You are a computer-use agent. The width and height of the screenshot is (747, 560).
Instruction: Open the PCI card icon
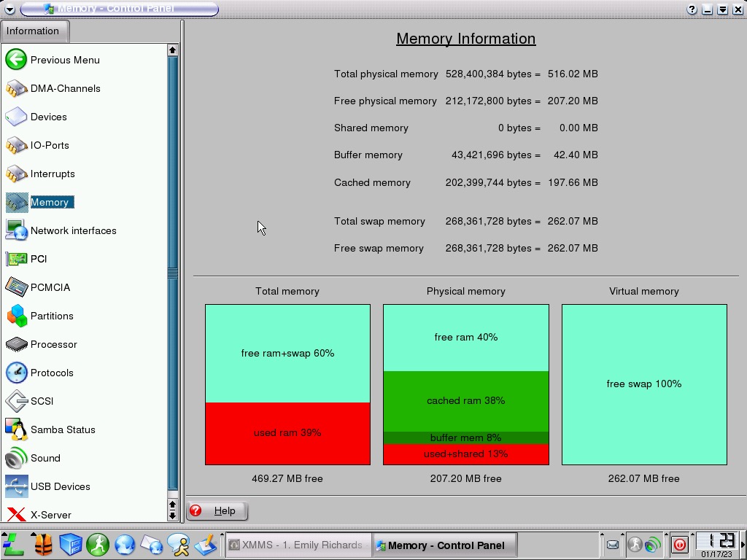pos(16,259)
